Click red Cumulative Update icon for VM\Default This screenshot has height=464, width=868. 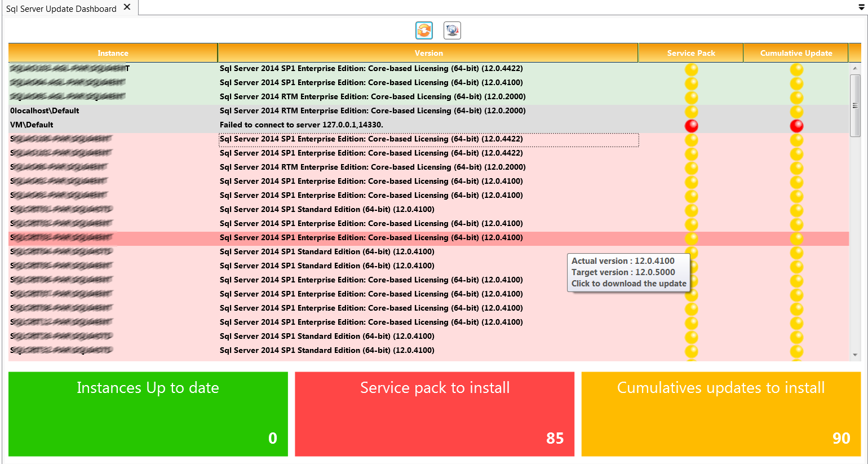(796, 126)
